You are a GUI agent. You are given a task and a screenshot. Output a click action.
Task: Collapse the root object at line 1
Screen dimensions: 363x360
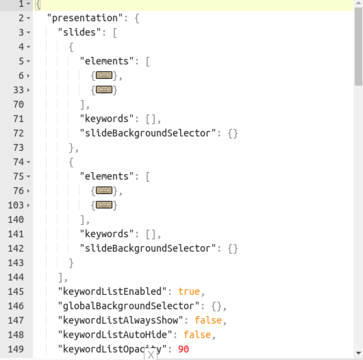click(x=28, y=4)
